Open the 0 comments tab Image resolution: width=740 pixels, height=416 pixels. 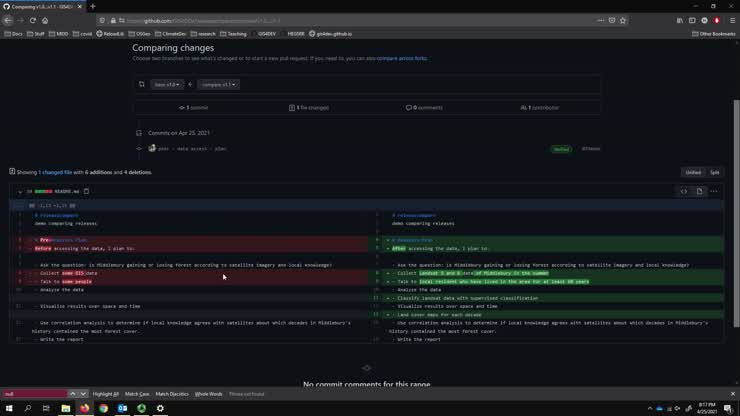click(424, 108)
